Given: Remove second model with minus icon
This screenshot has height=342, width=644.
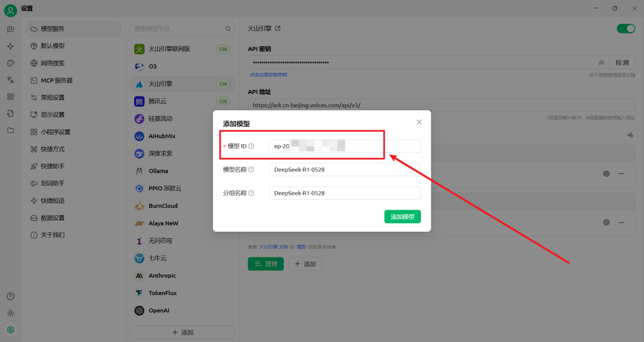Looking at the screenshot, I should [621, 222].
